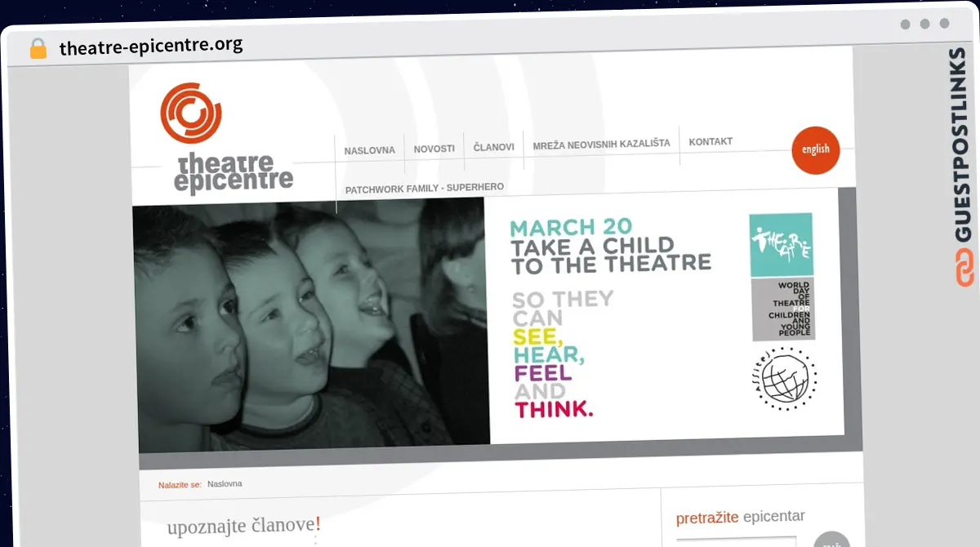Image resolution: width=980 pixels, height=547 pixels.
Task: Click the padlock icon in address bar
Action: [x=38, y=48]
